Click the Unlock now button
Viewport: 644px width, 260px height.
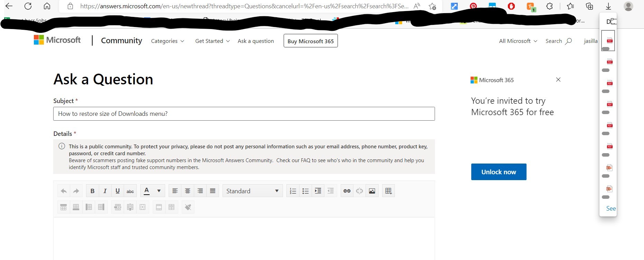click(499, 172)
